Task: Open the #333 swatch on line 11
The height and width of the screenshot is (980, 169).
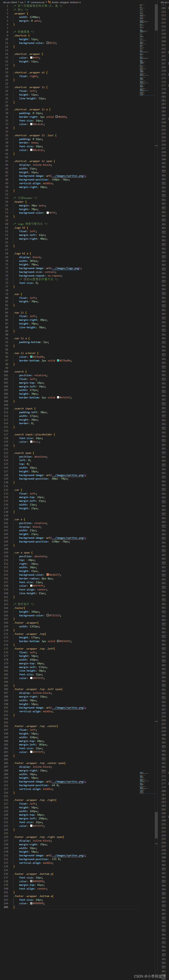Action: pos(48,43)
